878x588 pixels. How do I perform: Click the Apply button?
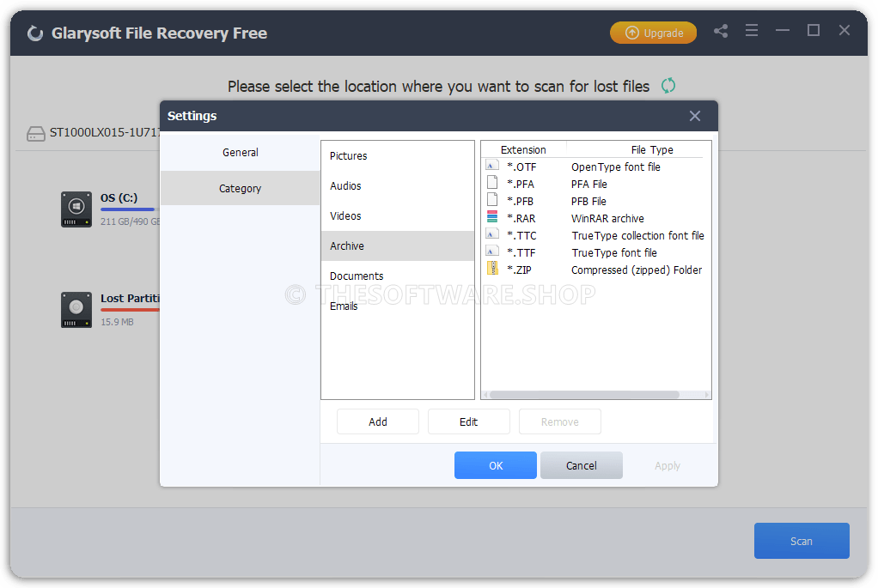click(668, 465)
